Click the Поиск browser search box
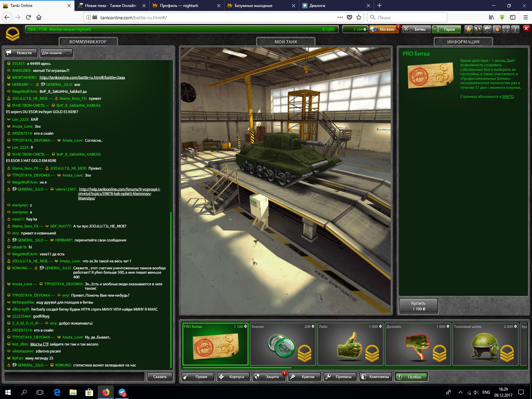 [407, 17]
